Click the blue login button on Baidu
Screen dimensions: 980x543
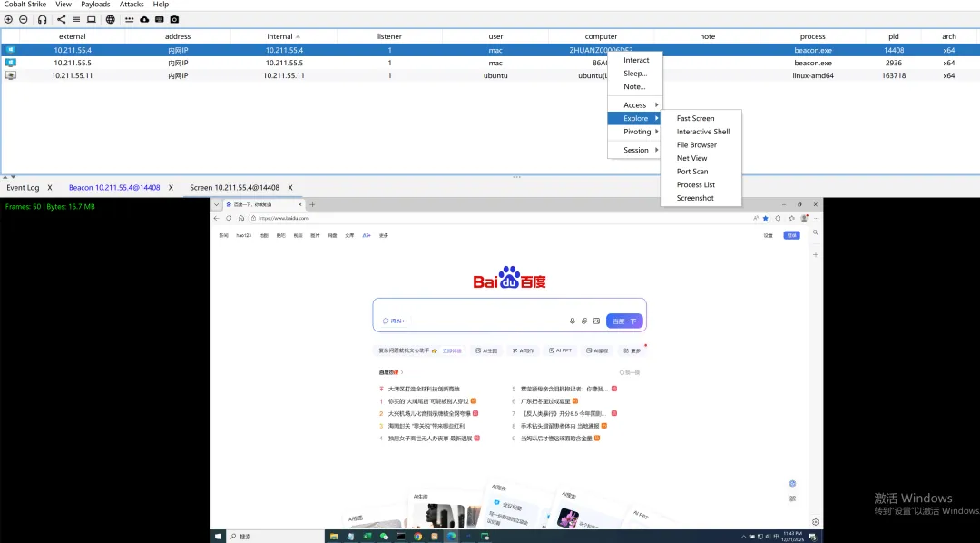(x=792, y=235)
